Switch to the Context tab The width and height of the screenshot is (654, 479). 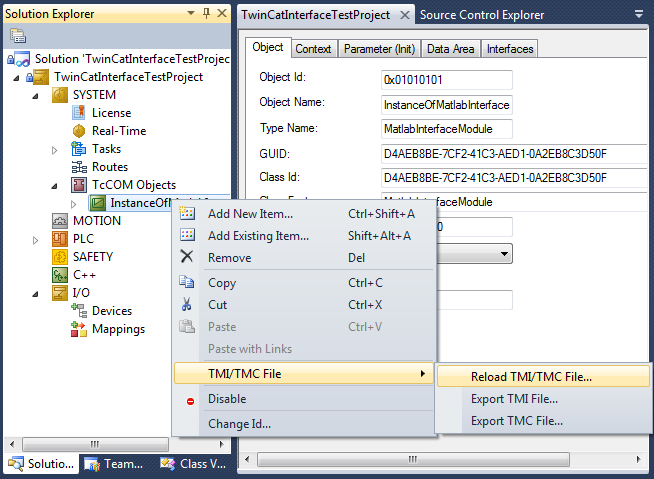(313, 49)
